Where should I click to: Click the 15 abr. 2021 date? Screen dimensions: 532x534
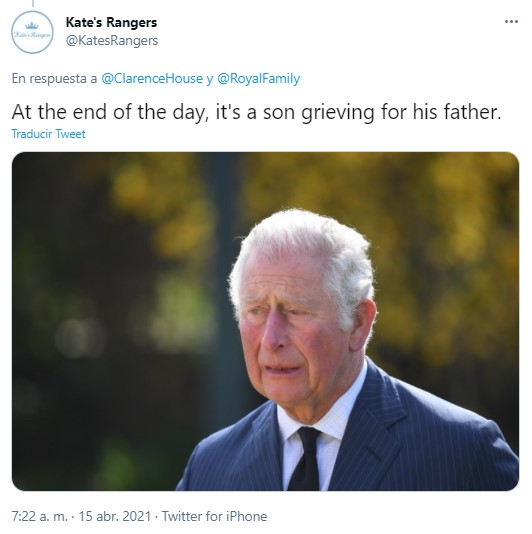pos(115,516)
